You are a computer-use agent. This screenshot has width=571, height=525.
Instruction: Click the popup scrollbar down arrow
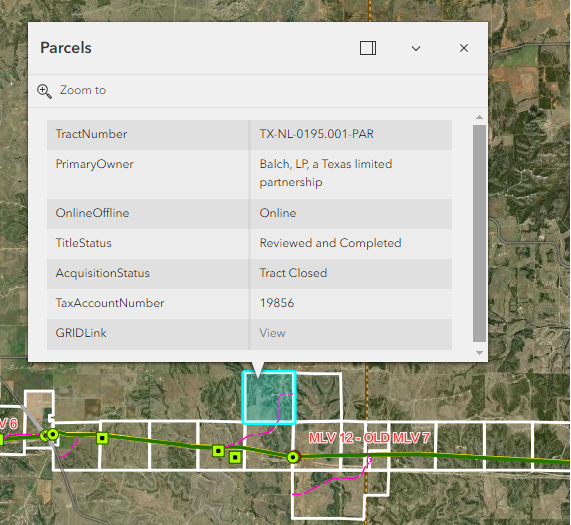(x=479, y=353)
